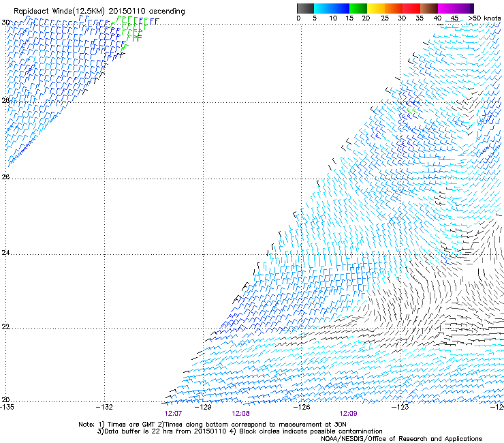Click the time stamp '12:09'

348,414
